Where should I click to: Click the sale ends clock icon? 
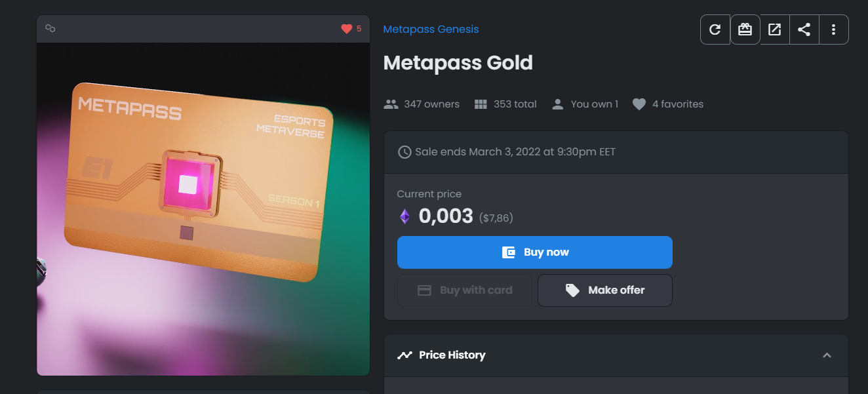(x=405, y=152)
